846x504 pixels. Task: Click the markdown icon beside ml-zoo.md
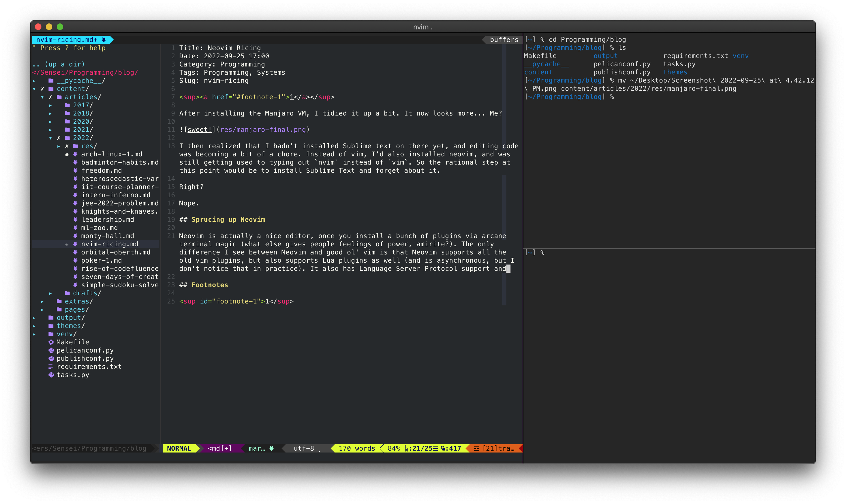click(x=75, y=227)
